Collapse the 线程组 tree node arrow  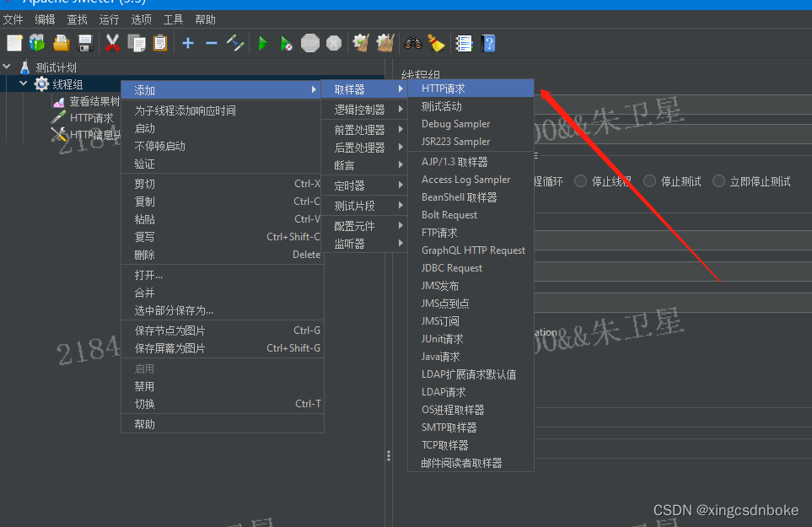point(24,83)
